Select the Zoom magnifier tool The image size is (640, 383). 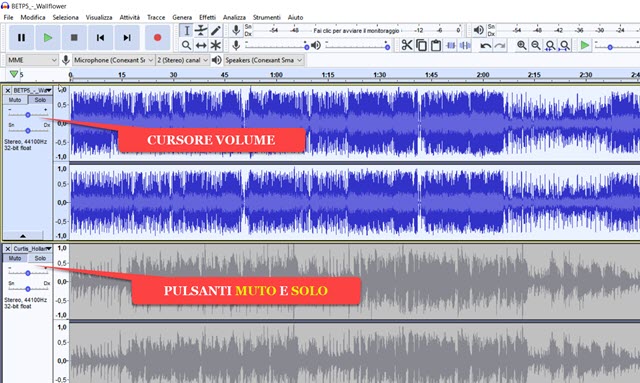point(187,45)
